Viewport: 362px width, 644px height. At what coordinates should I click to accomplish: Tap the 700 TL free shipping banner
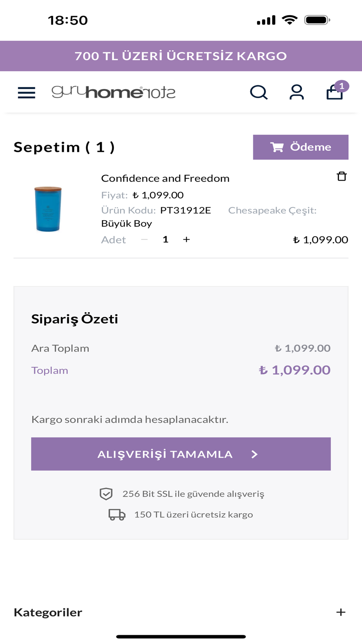pos(181,56)
